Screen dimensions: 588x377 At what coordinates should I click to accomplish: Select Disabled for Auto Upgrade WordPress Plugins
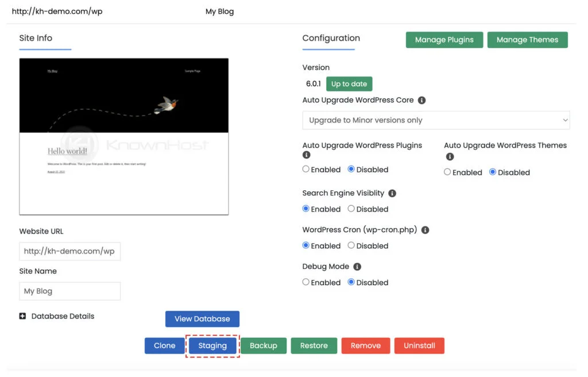pos(351,169)
